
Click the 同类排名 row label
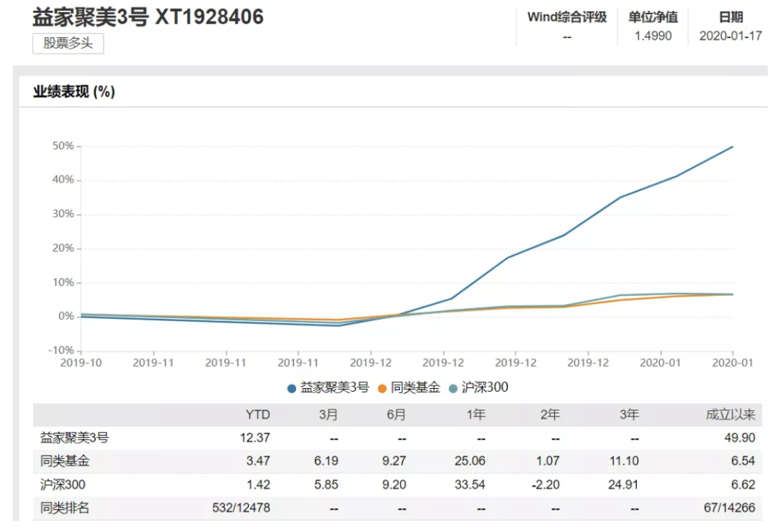tap(65, 508)
